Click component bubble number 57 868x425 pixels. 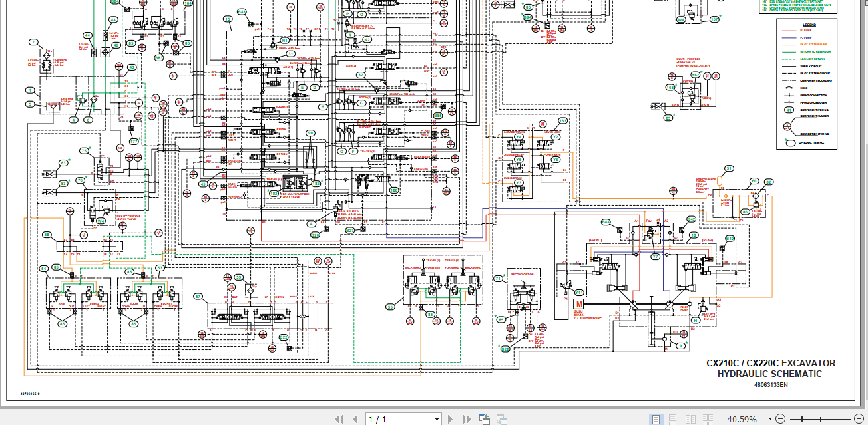click(198, 296)
